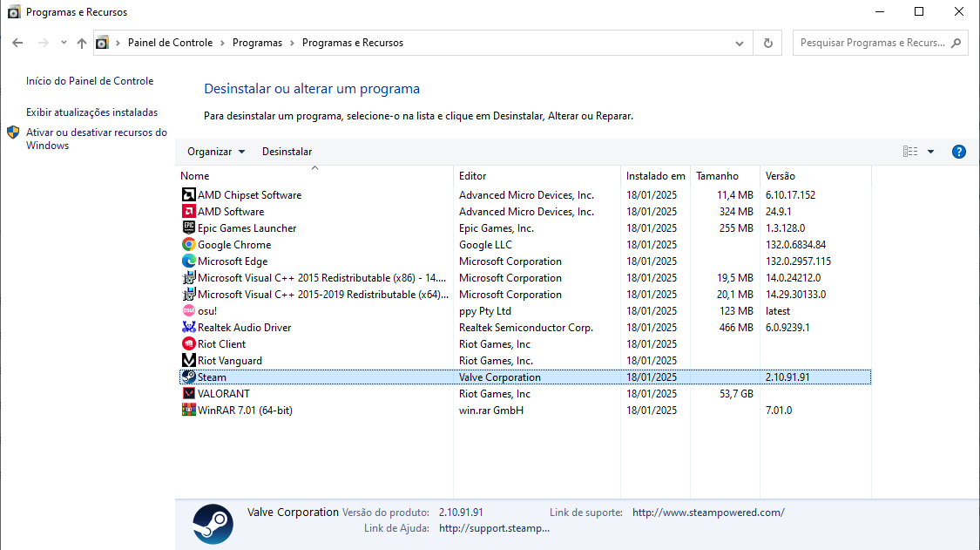Viewport: 980px width, 550px height.
Task: Expand the chevron before Painel de Controle
Action: (x=118, y=43)
